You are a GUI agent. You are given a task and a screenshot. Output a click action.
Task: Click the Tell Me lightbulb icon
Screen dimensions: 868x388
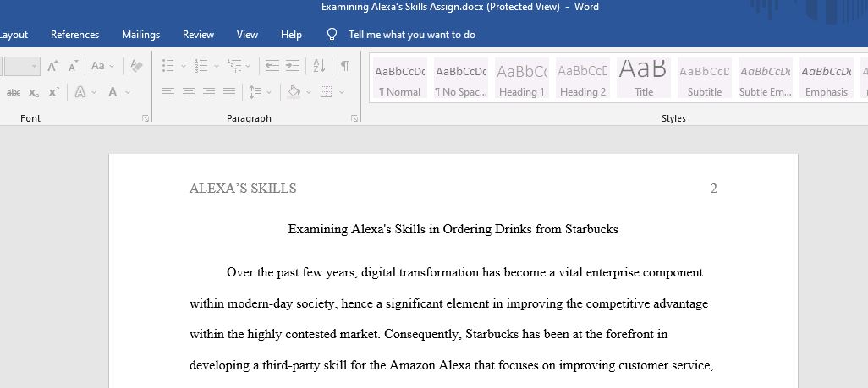tap(332, 35)
